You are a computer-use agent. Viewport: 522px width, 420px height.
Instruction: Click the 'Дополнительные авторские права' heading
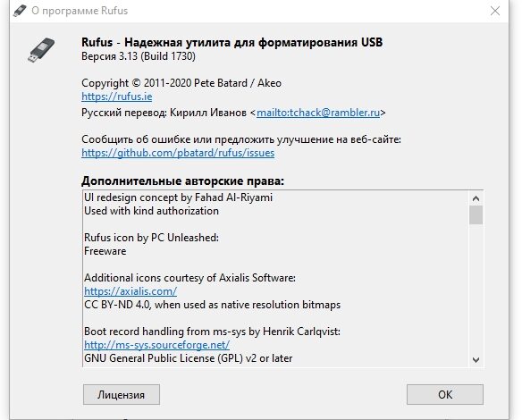(x=182, y=181)
